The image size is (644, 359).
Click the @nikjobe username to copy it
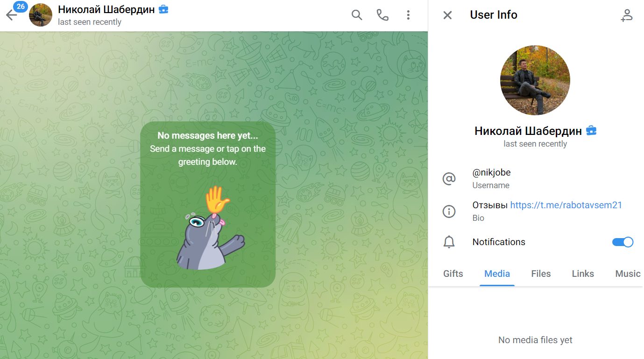coord(491,173)
